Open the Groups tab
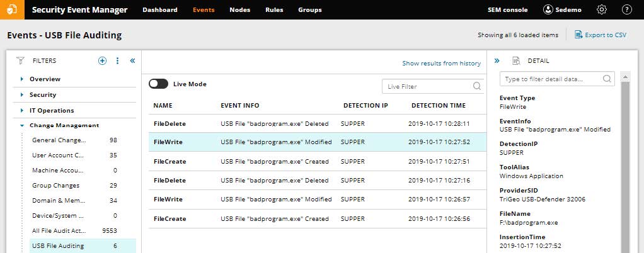Image resolution: width=644 pixels, height=253 pixels. pyautogui.click(x=310, y=10)
